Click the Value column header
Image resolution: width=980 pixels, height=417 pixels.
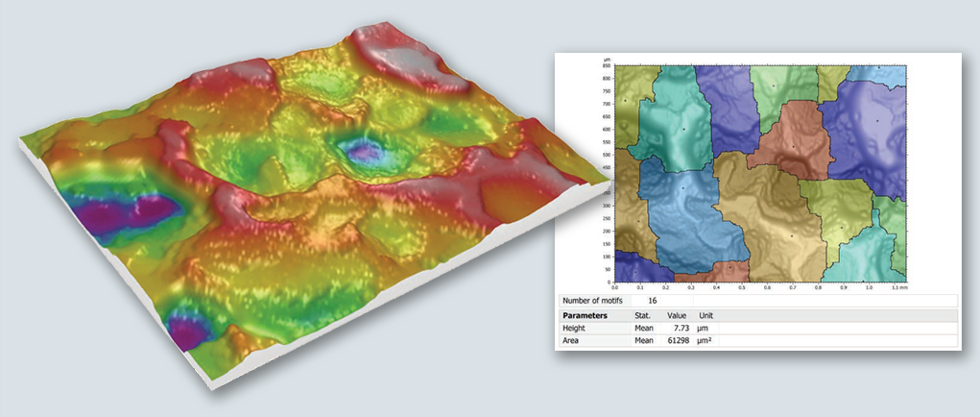coord(677,315)
